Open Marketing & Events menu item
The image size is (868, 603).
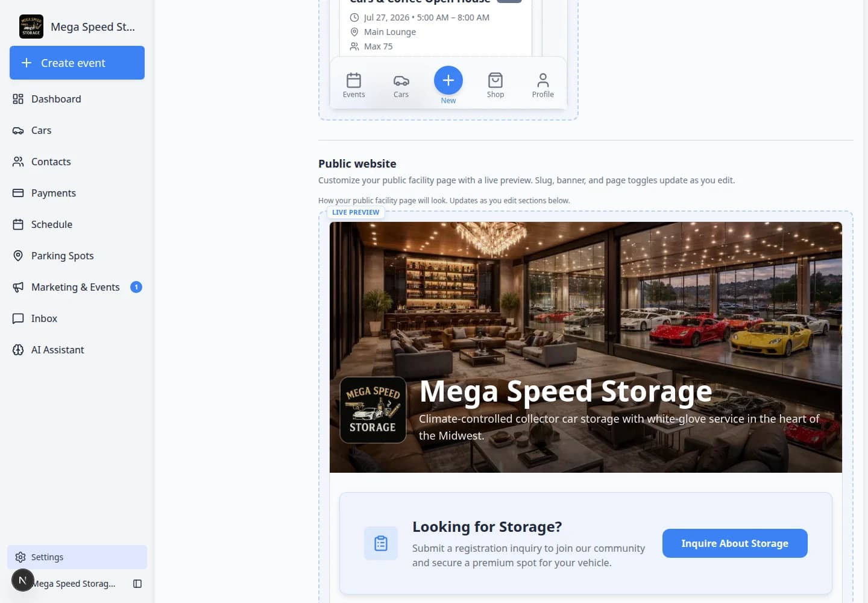click(x=77, y=287)
